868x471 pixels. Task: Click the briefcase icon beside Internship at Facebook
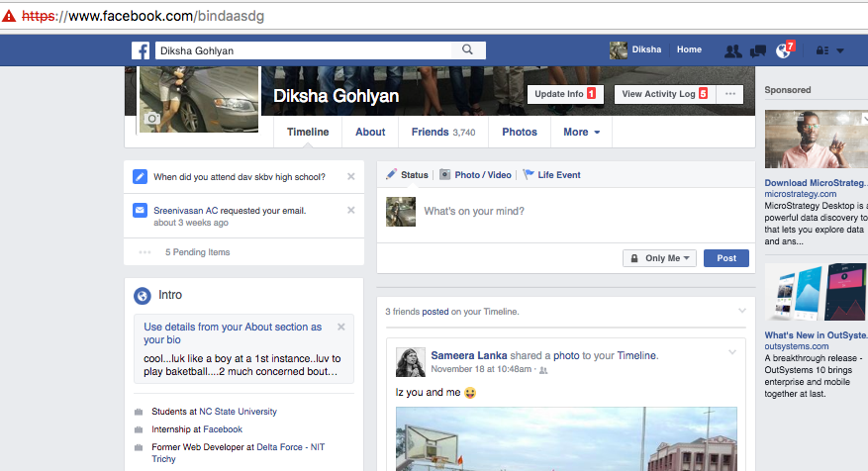139,429
